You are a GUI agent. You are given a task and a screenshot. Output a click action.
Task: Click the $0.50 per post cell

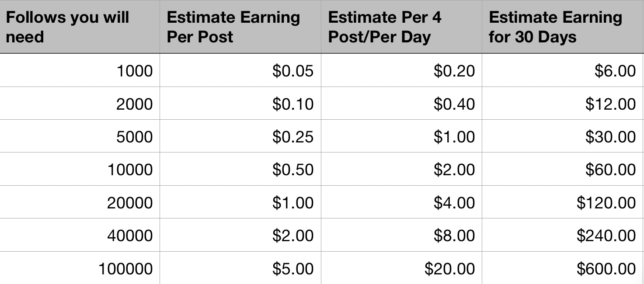click(240, 170)
